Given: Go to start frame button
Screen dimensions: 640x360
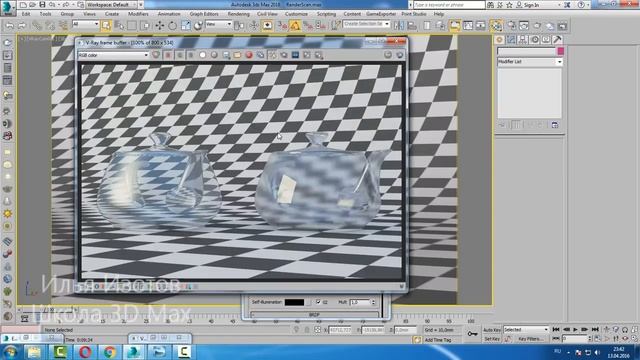Looking at the screenshot, I should tap(556, 329).
